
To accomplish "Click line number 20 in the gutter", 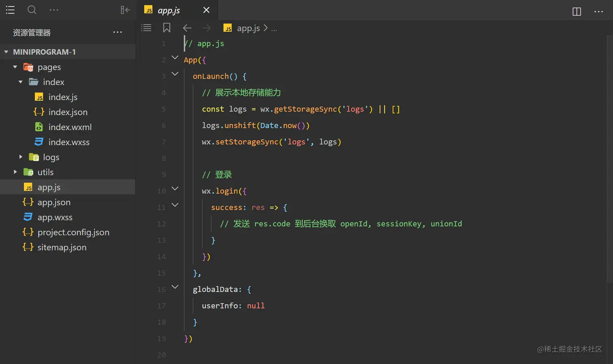I will click(x=161, y=355).
